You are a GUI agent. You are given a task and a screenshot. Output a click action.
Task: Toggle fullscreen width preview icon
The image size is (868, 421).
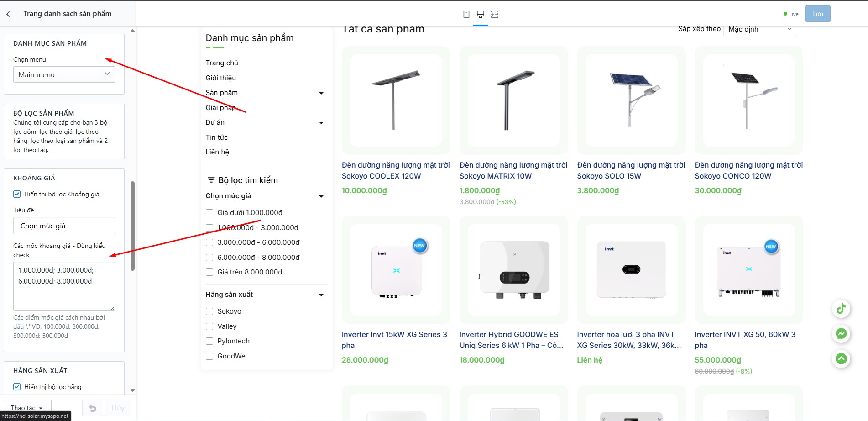(495, 14)
